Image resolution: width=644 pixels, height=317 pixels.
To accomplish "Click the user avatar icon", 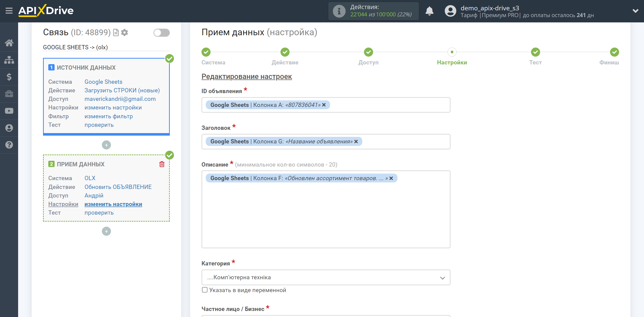I will pos(450,11).
